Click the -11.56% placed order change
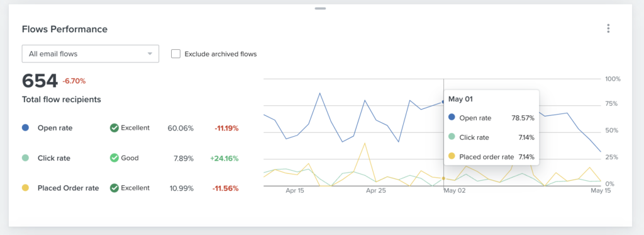644x235 pixels. point(225,188)
